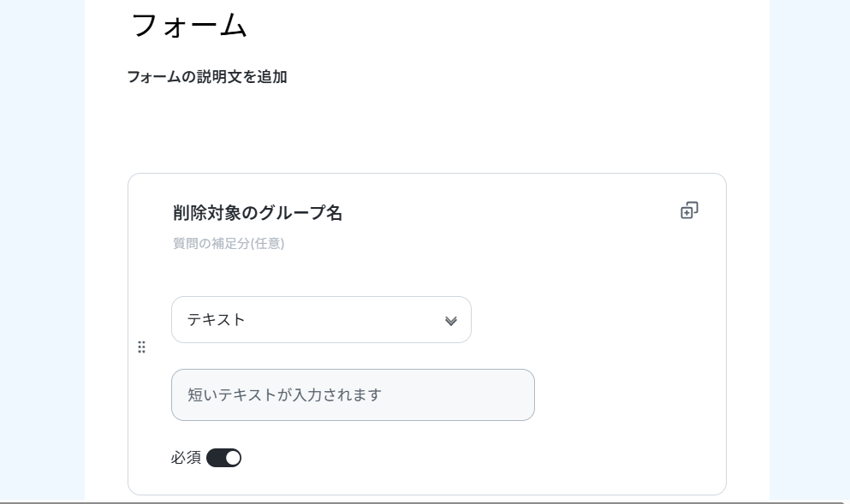Viewport: 850px width, 504px height.
Task: Click the light blue margin right of the form
Action: (x=809, y=257)
